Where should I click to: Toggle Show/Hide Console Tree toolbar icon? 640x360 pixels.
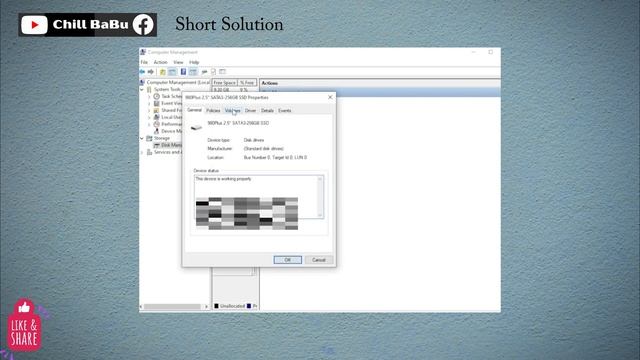(172, 72)
